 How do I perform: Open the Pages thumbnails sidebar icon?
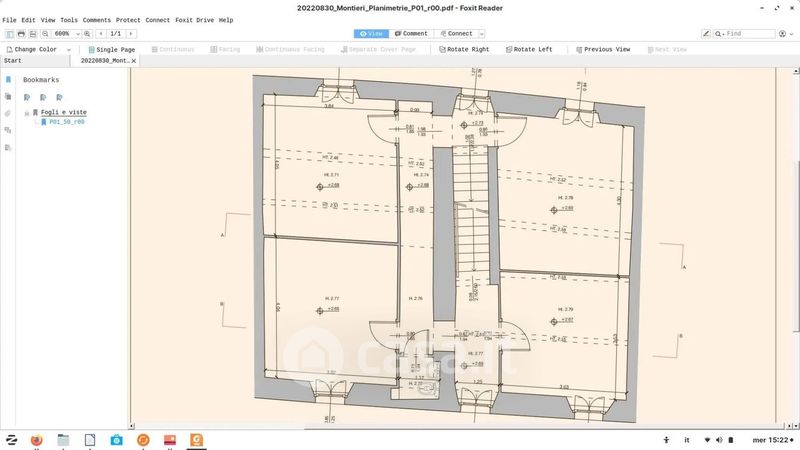pyautogui.click(x=8, y=97)
